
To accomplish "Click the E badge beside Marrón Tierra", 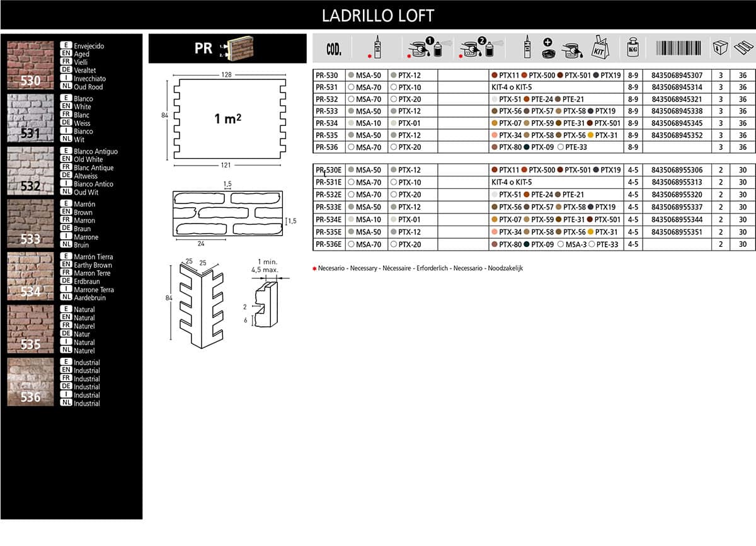I will point(65,256).
